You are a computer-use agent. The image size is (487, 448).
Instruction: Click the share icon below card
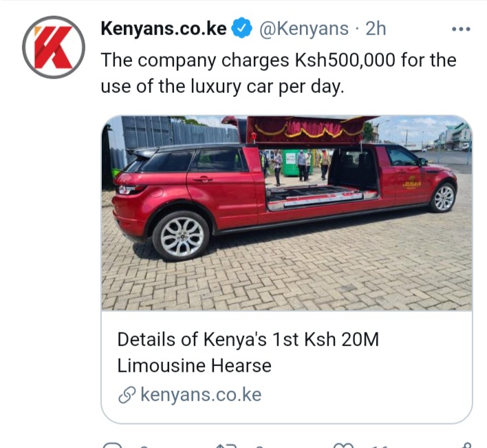467,445
